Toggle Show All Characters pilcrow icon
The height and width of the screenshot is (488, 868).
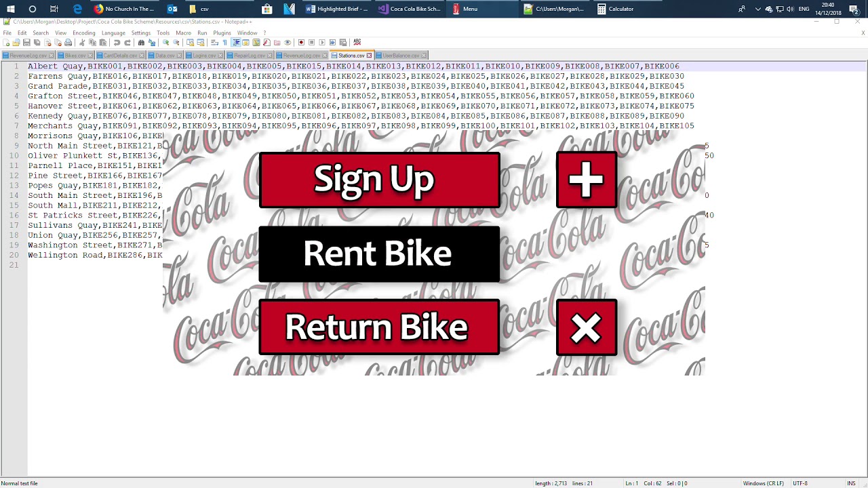coord(225,43)
